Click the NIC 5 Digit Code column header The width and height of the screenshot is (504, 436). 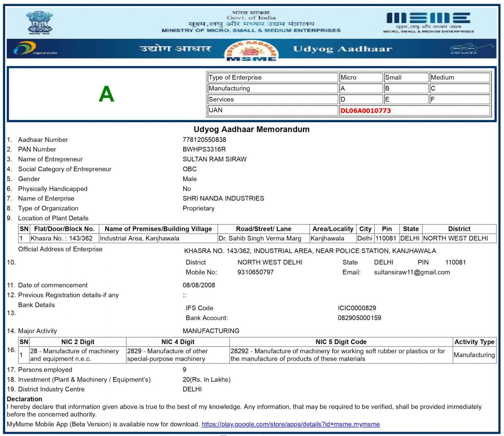(x=341, y=342)
